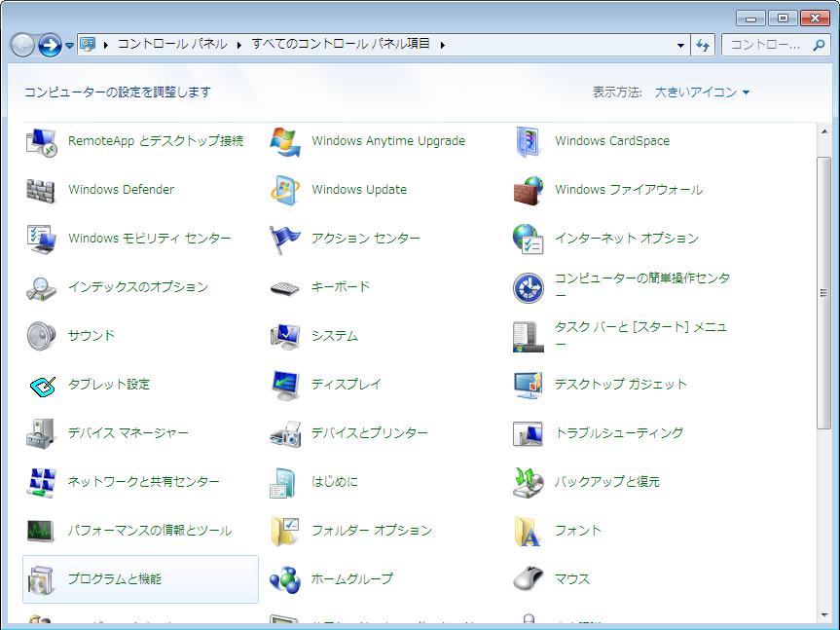This screenshot has width=840, height=630.
Task: Click the Windows Defender wall icon
Action: click(41, 191)
